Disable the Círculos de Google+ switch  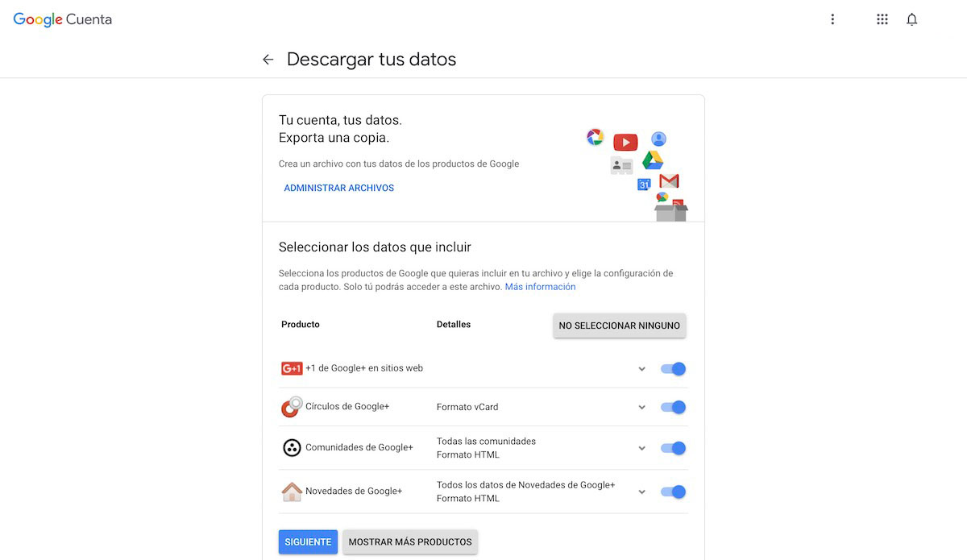[x=673, y=407]
